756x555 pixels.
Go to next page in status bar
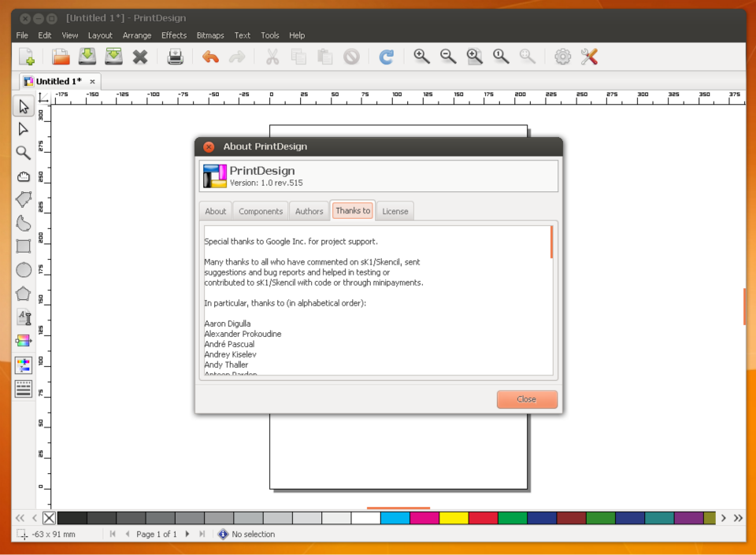[x=187, y=534]
